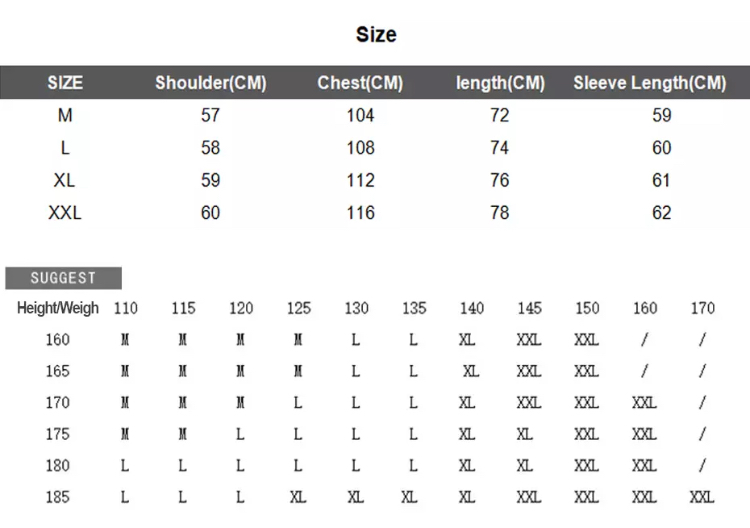This screenshot has width=750, height=528.
Task: Select the chest value 116
Action: [360, 213]
